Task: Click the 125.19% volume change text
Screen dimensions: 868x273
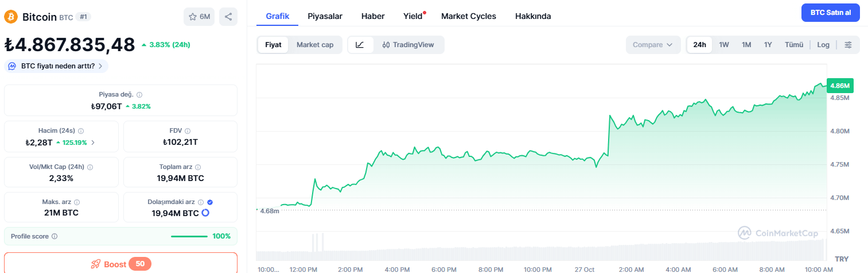Action: coord(75,143)
